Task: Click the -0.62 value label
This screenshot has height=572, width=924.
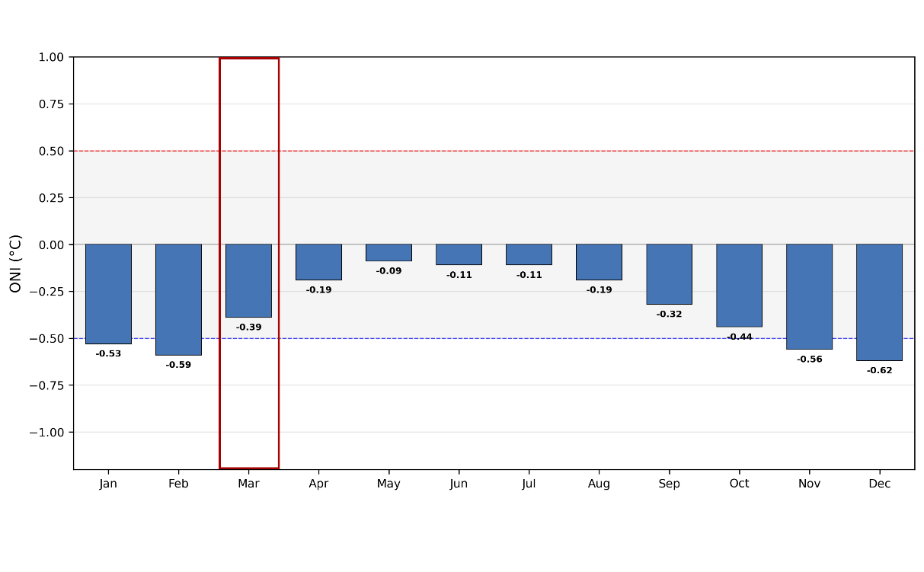Action: click(x=879, y=370)
